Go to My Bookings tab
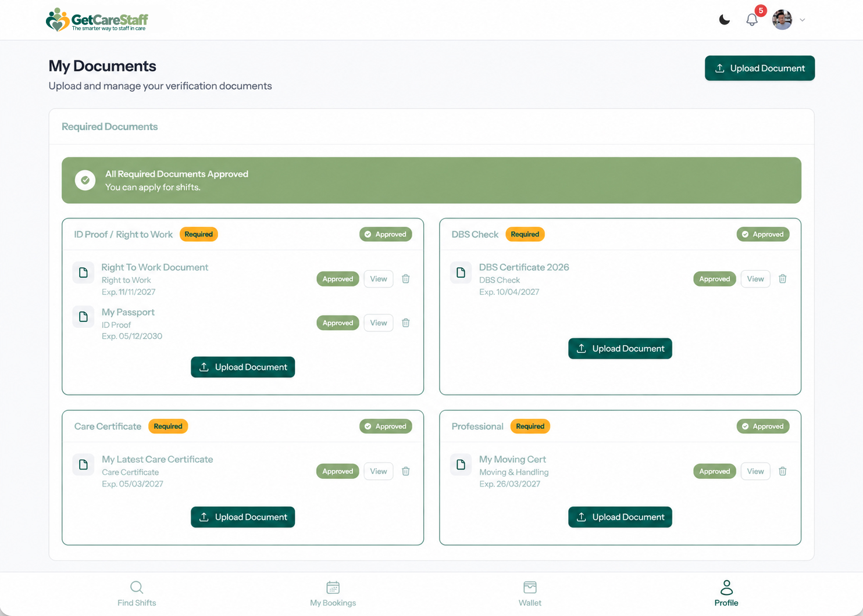The width and height of the screenshot is (863, 616). (333, 594)
